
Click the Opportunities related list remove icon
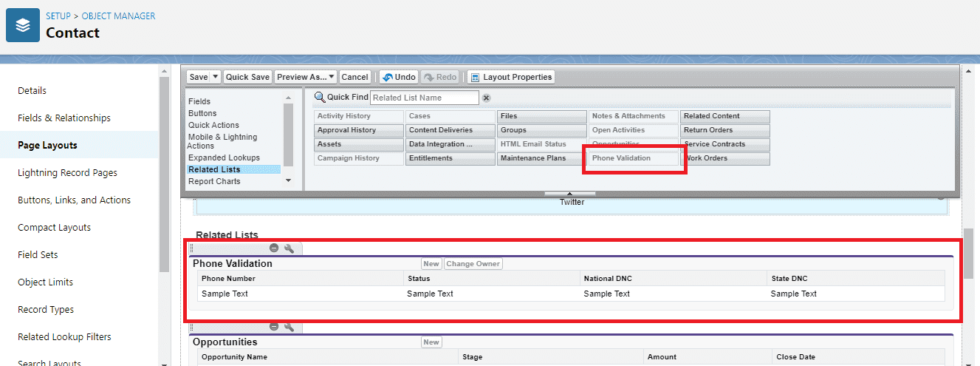[x=274, y=327]
